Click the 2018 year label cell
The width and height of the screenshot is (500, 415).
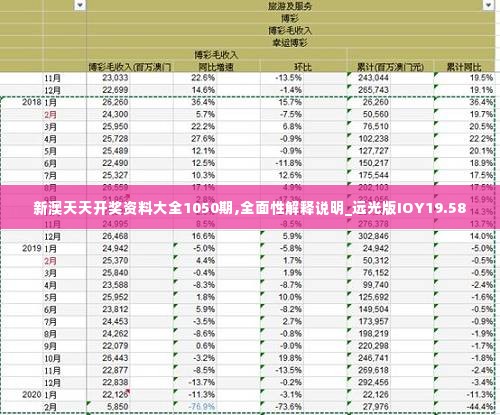point(32,102)
